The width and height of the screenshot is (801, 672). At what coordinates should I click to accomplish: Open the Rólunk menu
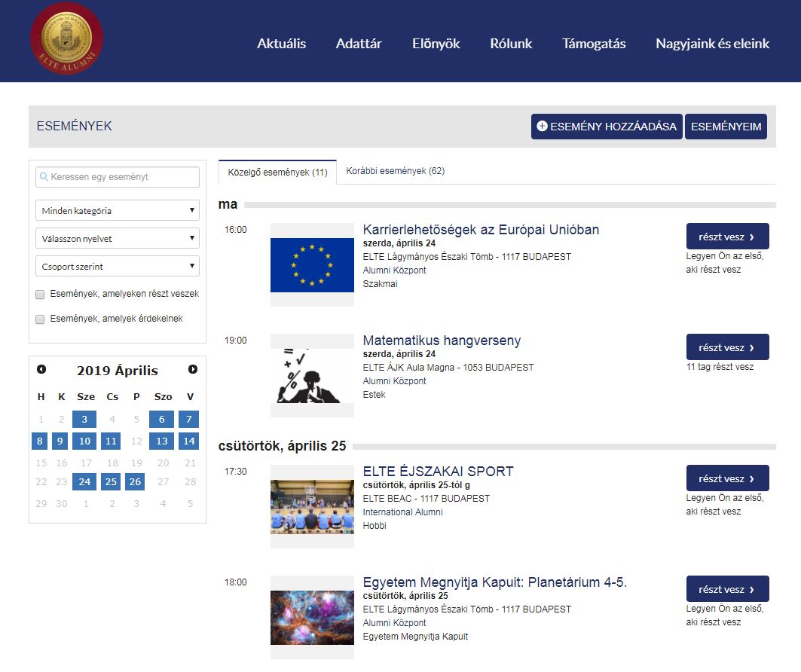pyautogui.click(x=511, y=44)
